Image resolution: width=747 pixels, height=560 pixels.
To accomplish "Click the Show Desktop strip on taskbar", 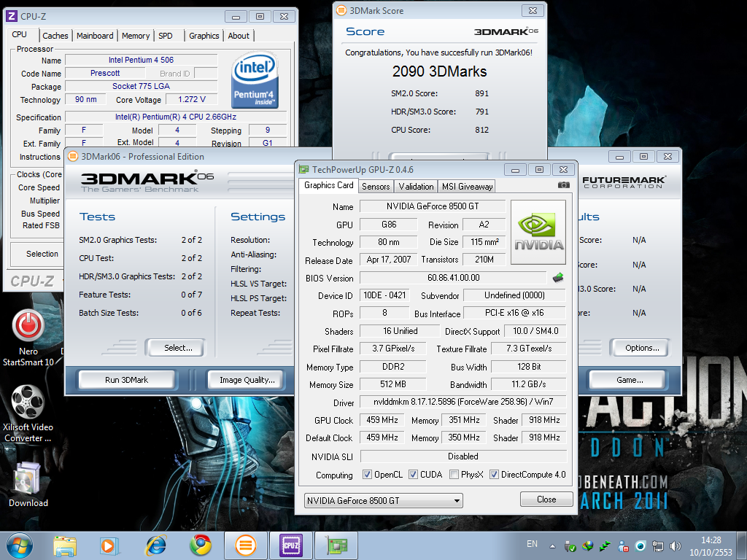I will tap(743, 545).
